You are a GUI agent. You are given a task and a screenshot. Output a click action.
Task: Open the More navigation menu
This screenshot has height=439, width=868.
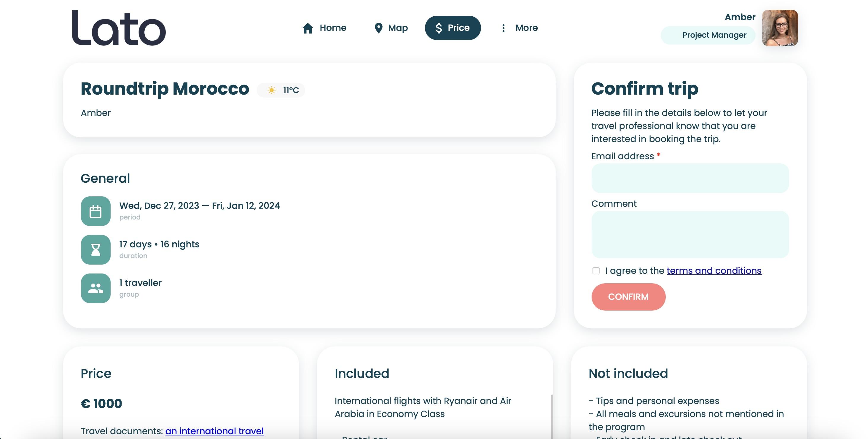(526, 28)
